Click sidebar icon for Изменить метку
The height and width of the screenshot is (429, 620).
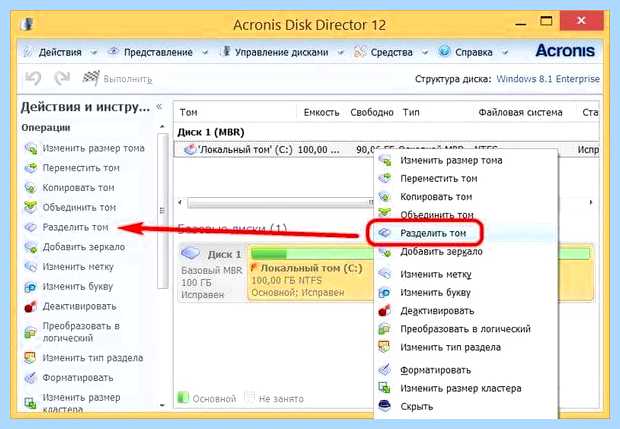coord(30,267)
